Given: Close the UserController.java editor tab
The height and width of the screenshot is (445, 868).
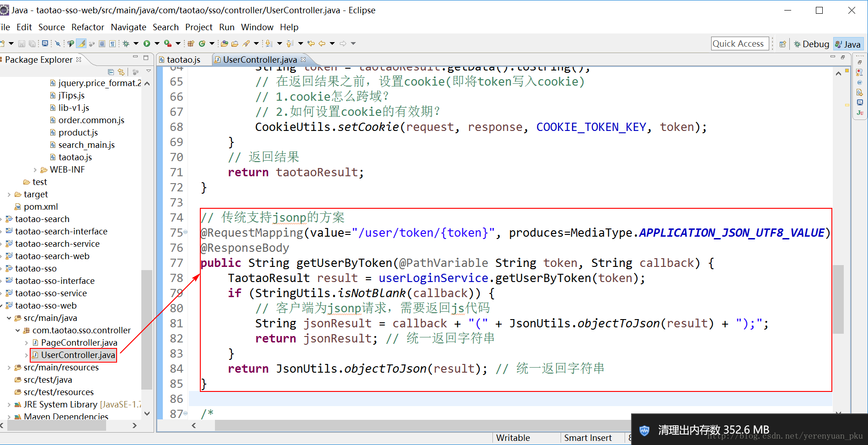Looking at the screenshot, I should 303,60.
